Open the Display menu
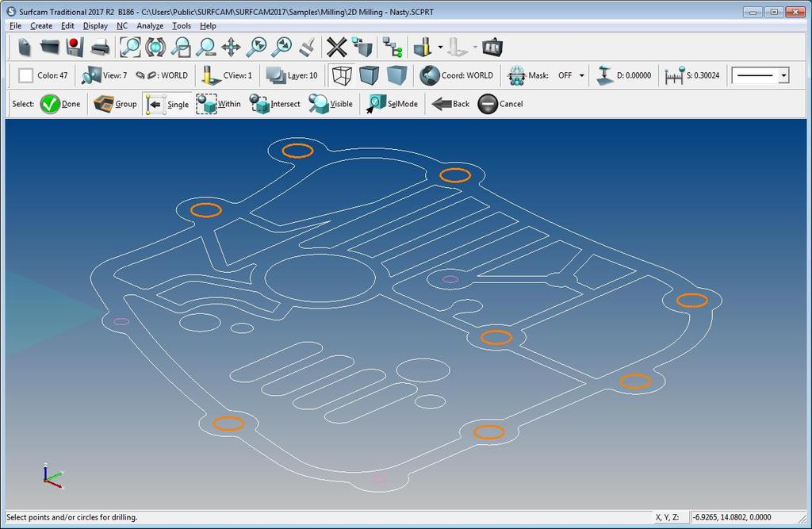The width and height of the screenshot is (812, 529). (95, 26)
